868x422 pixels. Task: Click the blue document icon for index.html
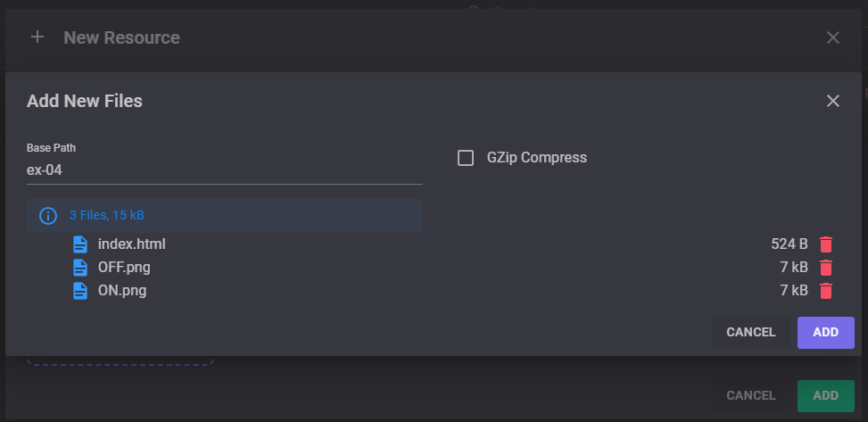(80, 244)
